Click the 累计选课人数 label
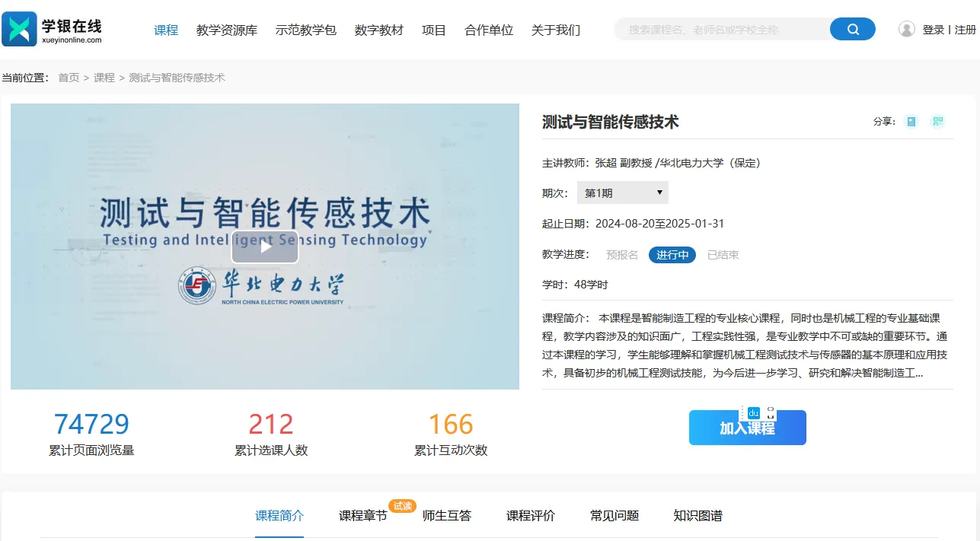This screenshot has height=541, width=980. point(271,450)
